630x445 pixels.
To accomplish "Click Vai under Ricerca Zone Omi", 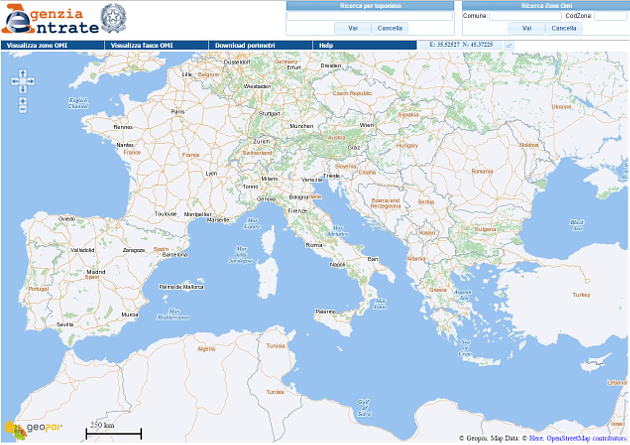I will coord(527,28).
